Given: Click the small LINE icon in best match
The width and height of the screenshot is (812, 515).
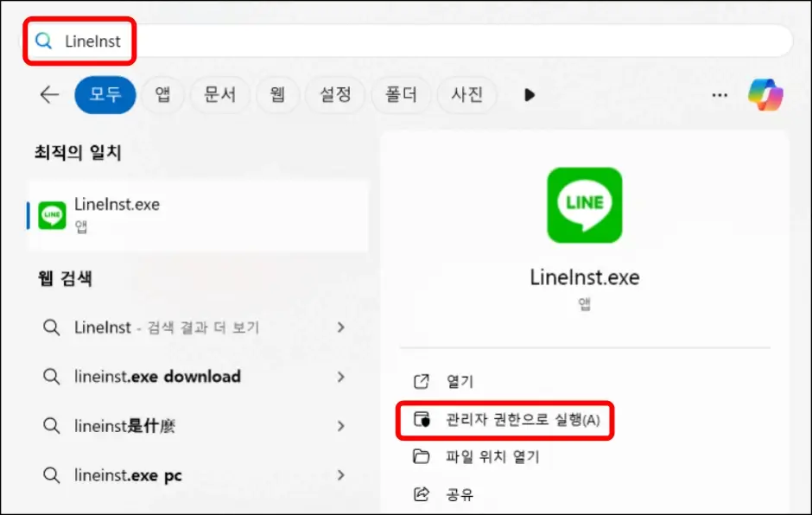Looking at the screenshot, I should click(52, 215).
